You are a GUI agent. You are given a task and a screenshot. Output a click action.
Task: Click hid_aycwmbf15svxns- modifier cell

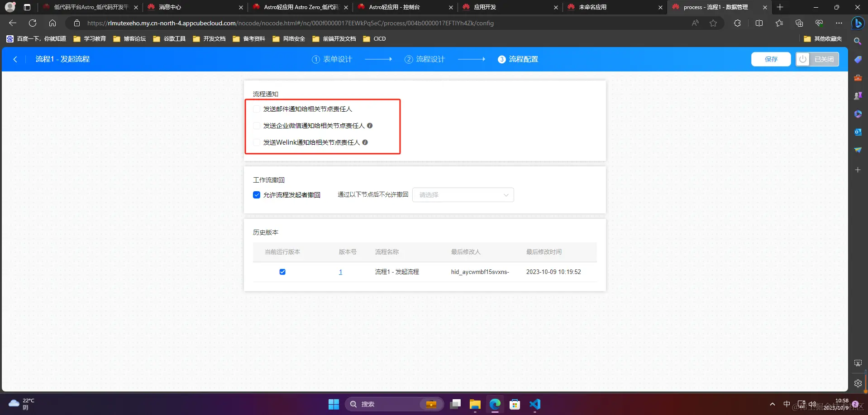pos(480,272)
